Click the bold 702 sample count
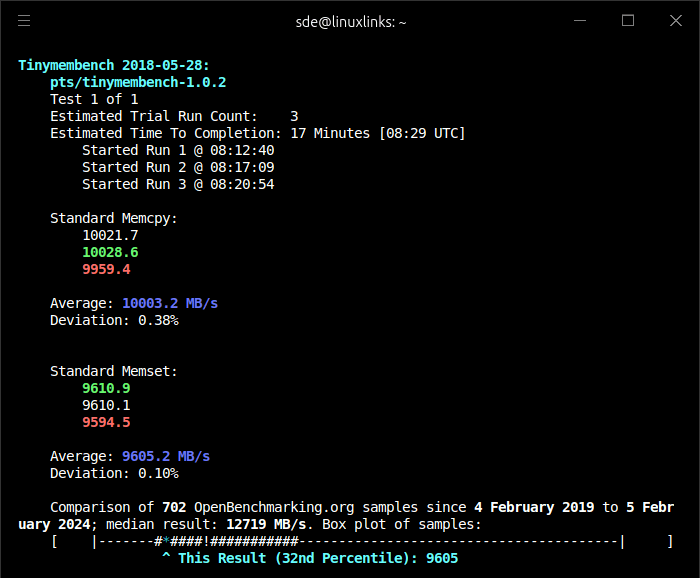700x578 pixels. click(x=174, y=507)
